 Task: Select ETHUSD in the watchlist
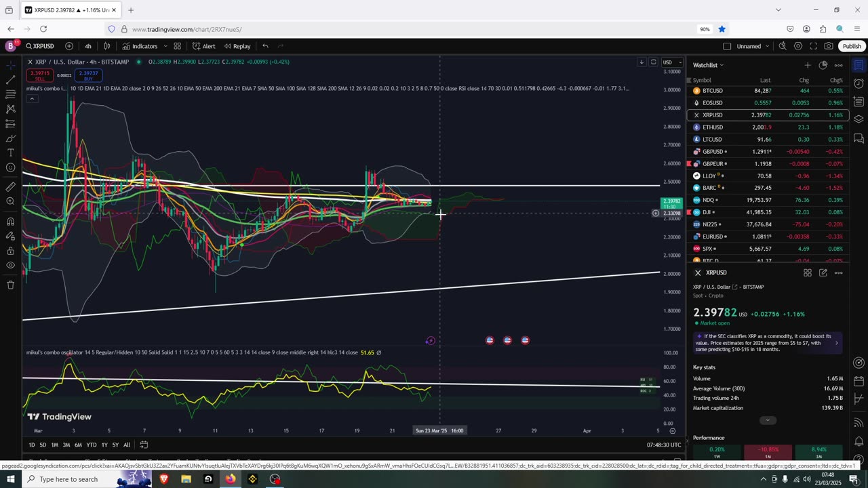(768, 127)
